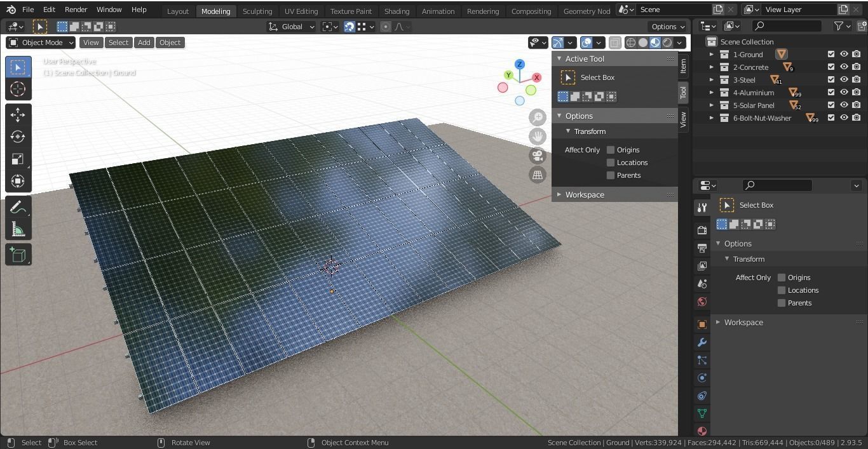
Task: Open the viewport Object menu
Action: (x=170, y=43)
